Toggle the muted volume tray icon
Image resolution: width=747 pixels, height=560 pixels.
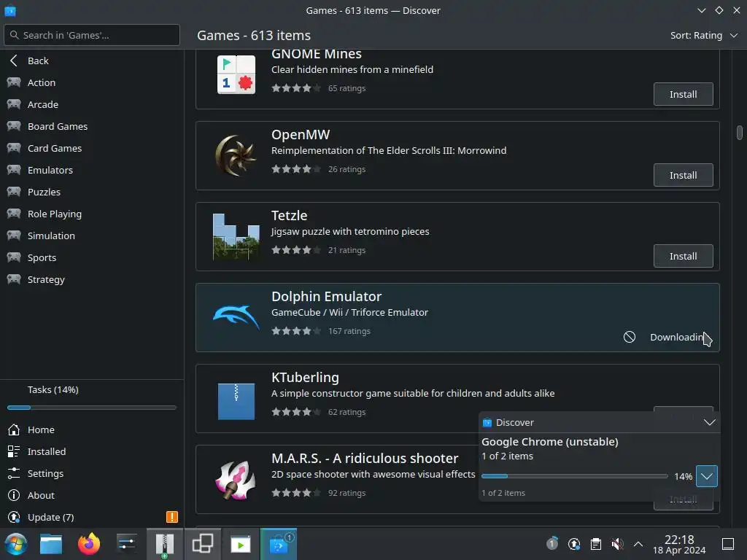click(617, 544)
